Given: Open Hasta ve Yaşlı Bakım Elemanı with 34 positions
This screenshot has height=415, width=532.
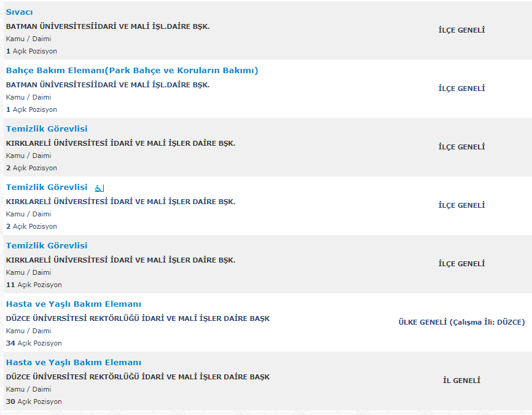Looking at the screenshot, I should 74,304.
